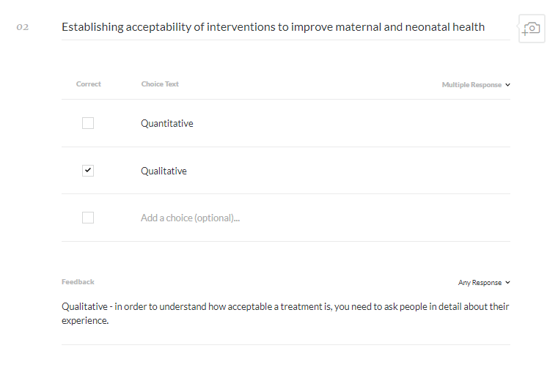The height and width of the screenshot is (392, 558).
Task: Open the Any Response feedback dropdown
Action: coord(480,283)
